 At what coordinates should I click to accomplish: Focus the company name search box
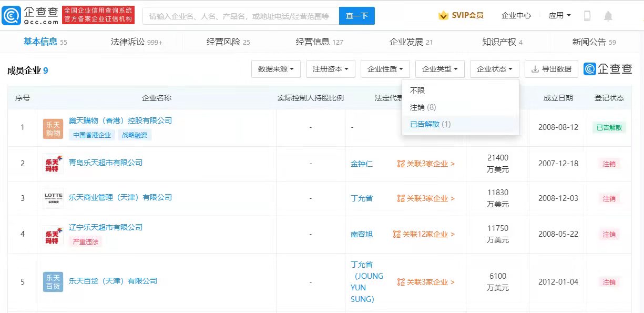(241, 16)
